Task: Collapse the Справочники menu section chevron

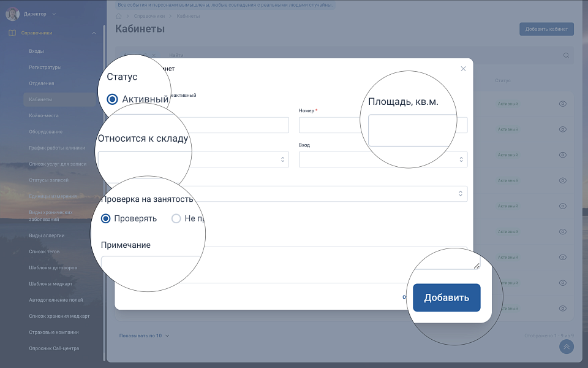Action: [94, 33]
